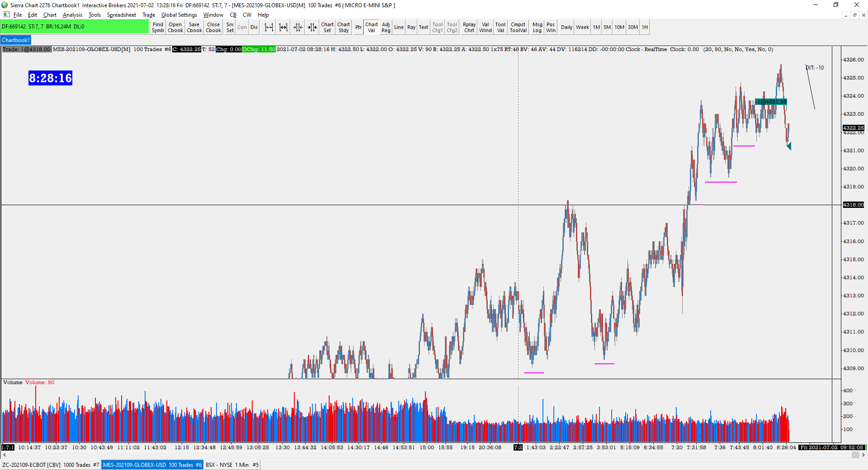
Task: Open the Positions Window
Action: (x=551, y=28)
